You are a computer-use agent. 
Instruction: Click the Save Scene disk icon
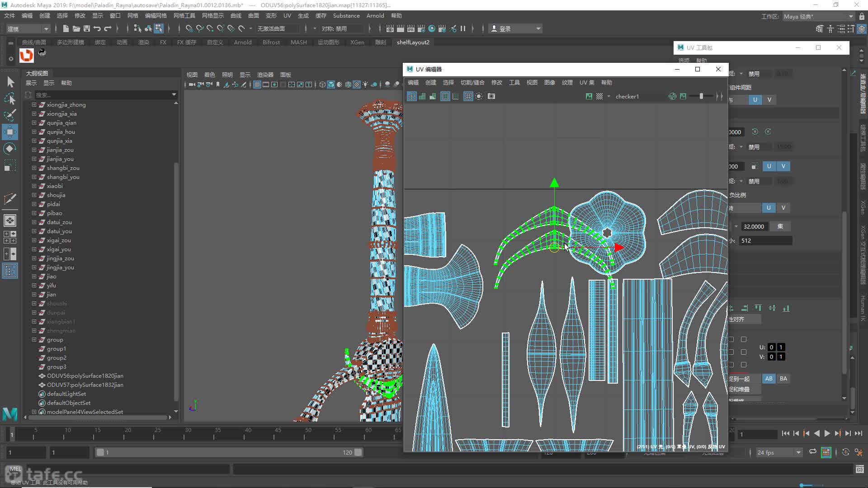[86, 28]
